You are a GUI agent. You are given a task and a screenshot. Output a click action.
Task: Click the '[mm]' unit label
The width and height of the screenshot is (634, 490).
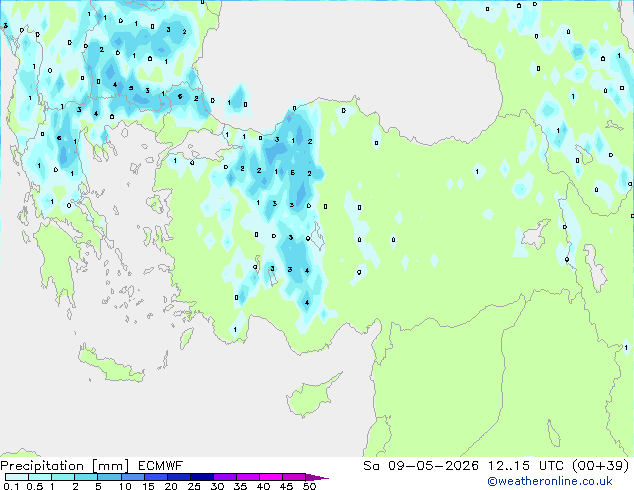click(x=110, y=466)
